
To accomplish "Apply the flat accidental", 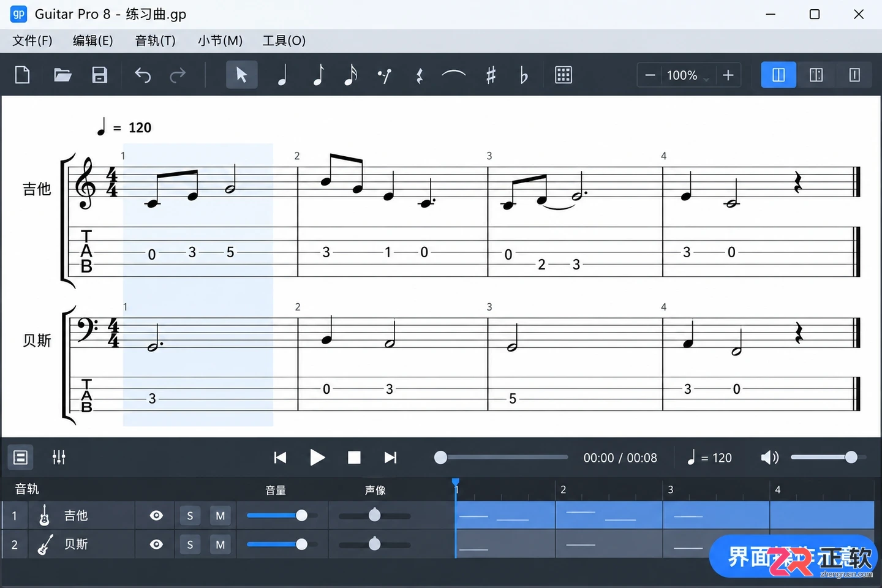I will coord(524,75).
